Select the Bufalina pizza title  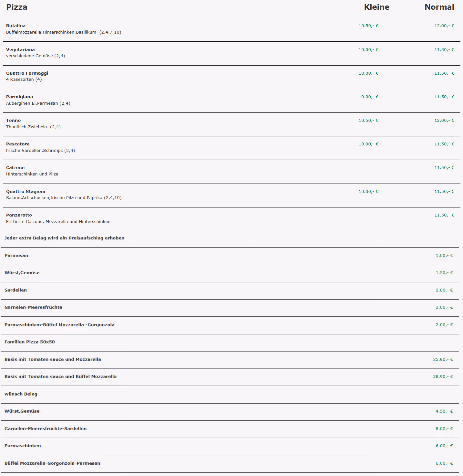16,26
